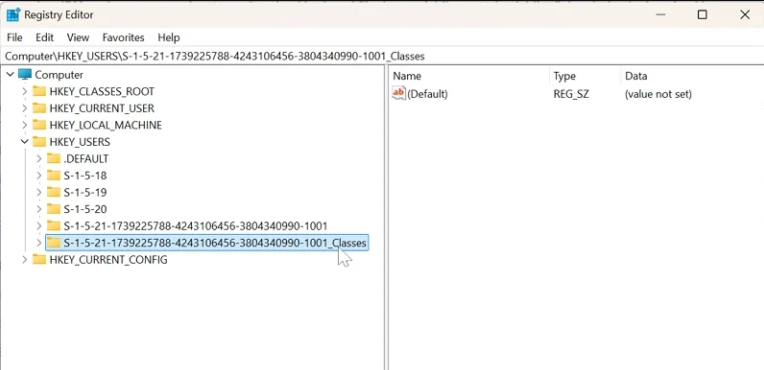
Task: Close the Registry Editor window
Action: click(745, 15)
